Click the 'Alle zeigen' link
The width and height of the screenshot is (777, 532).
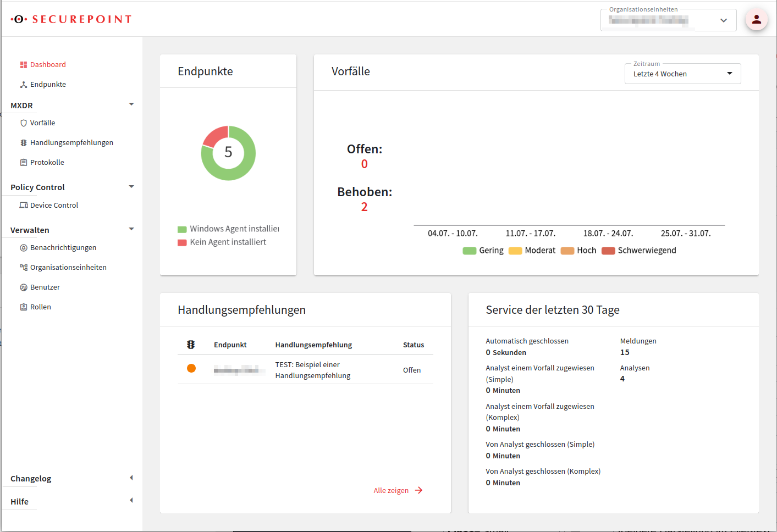(x=391, y=491)
